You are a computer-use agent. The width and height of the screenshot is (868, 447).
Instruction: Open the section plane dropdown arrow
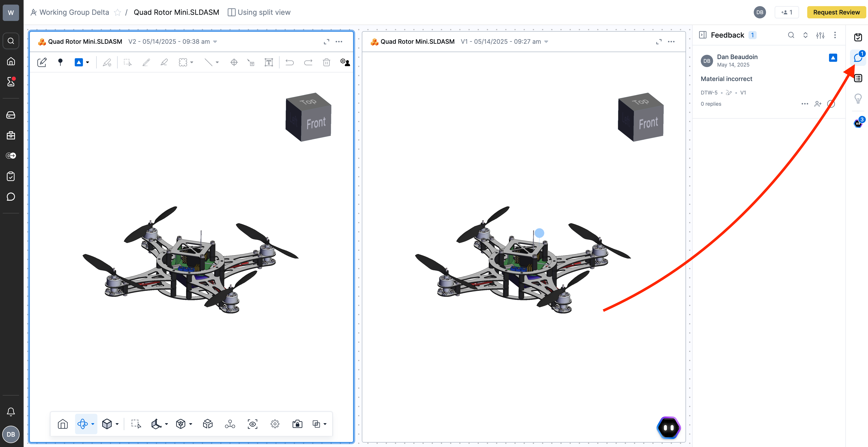(167, 424)
